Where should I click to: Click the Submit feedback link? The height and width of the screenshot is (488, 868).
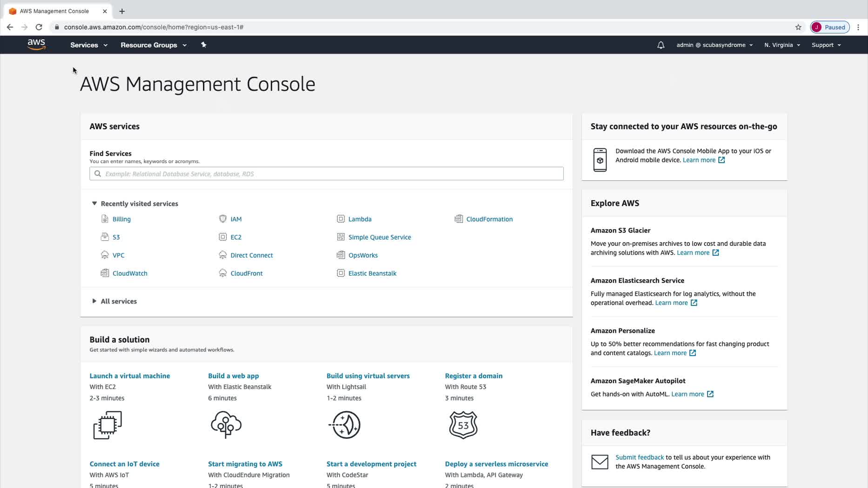coord(640,457)
